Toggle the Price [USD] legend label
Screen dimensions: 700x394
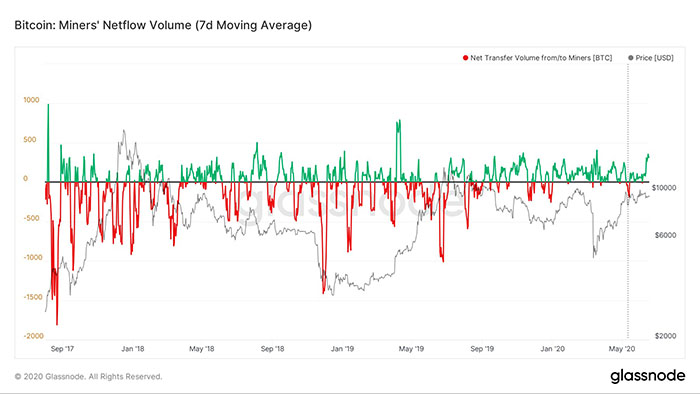pyautogui.click(x=654, y=58)
